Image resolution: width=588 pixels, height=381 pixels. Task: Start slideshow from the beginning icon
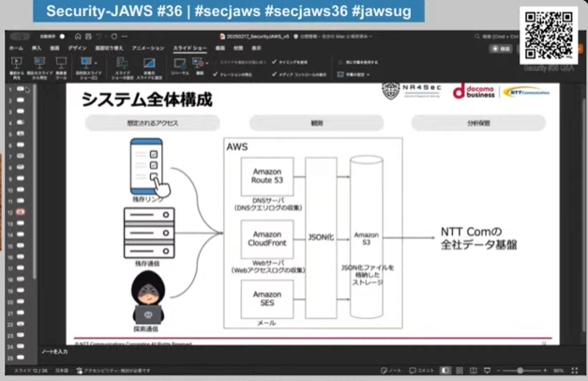click(x=17, y=63)
